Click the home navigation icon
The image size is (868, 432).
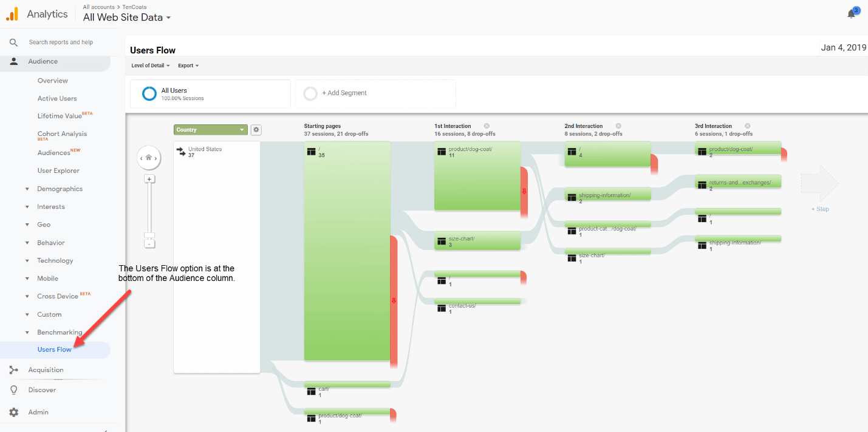[149, 158]
